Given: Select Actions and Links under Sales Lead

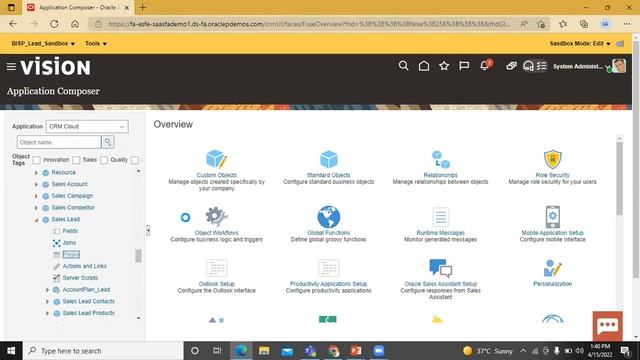Looking at the screenshot, I should point(84,266).
